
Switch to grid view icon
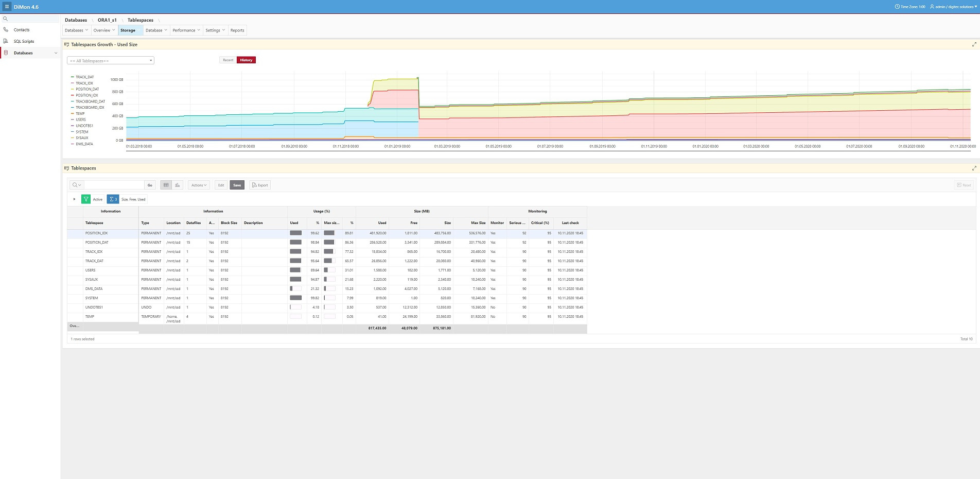point(166,185)
